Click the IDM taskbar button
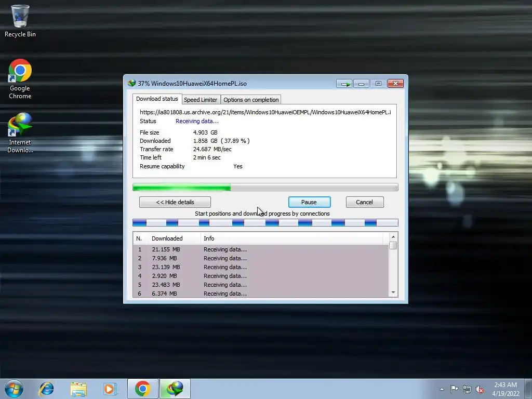532x399 pixels. 175,389
